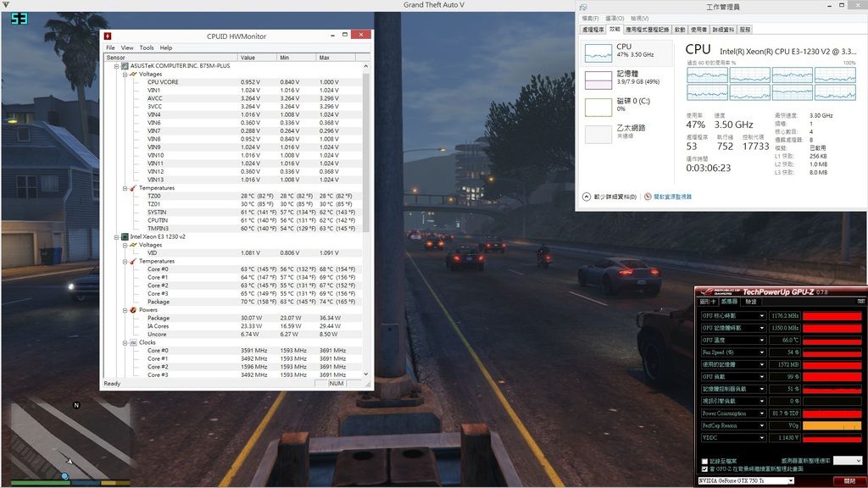Click the 66.0 °C GPU temperature value

point(785,341)
